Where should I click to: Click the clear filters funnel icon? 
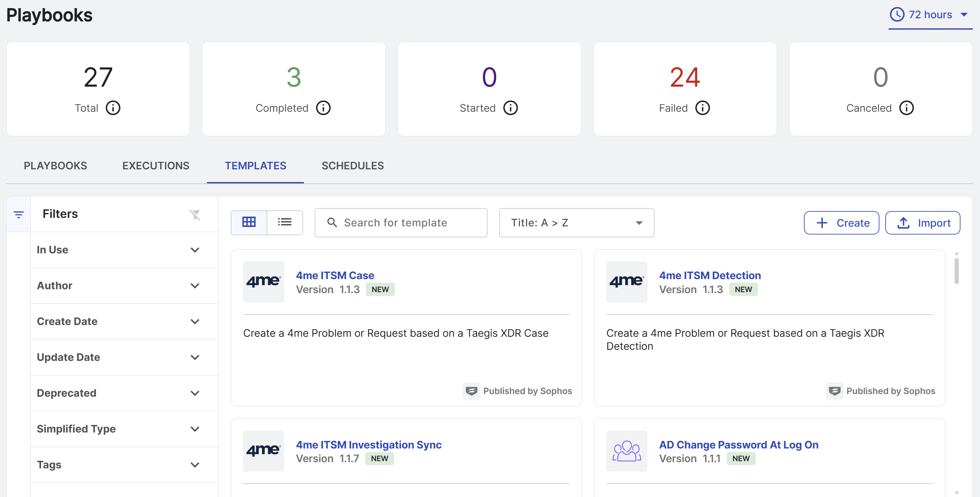pos(195,215)
